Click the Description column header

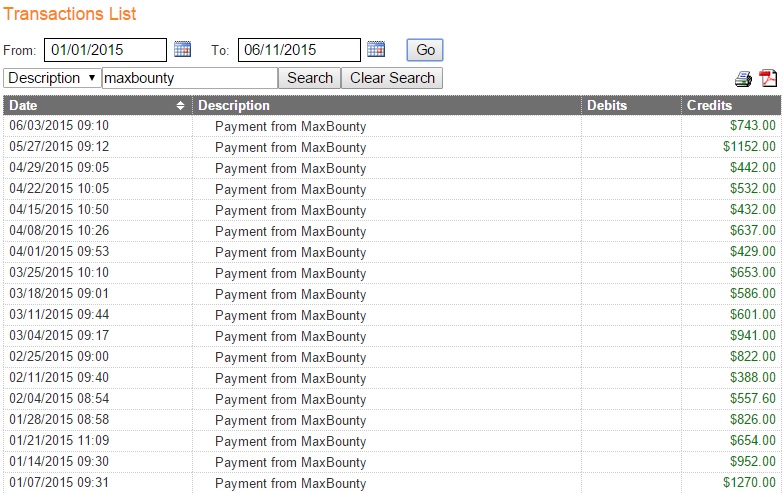point(234,105)
